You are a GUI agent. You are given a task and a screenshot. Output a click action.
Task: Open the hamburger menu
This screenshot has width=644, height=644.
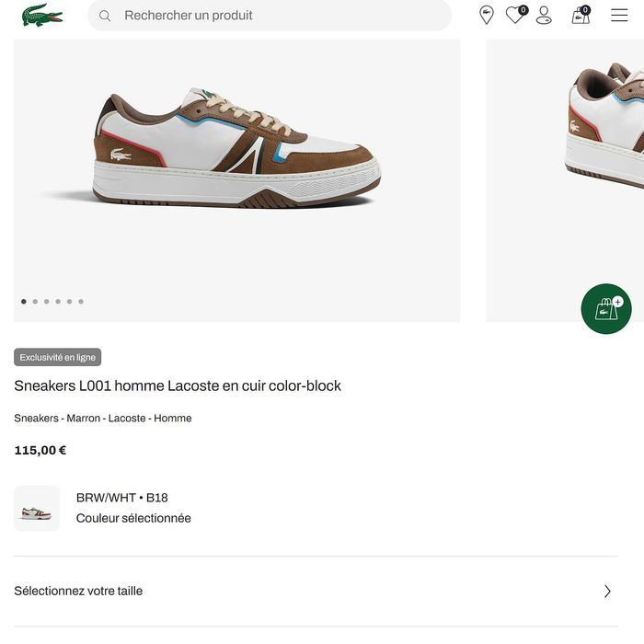(x=619, y=15)
